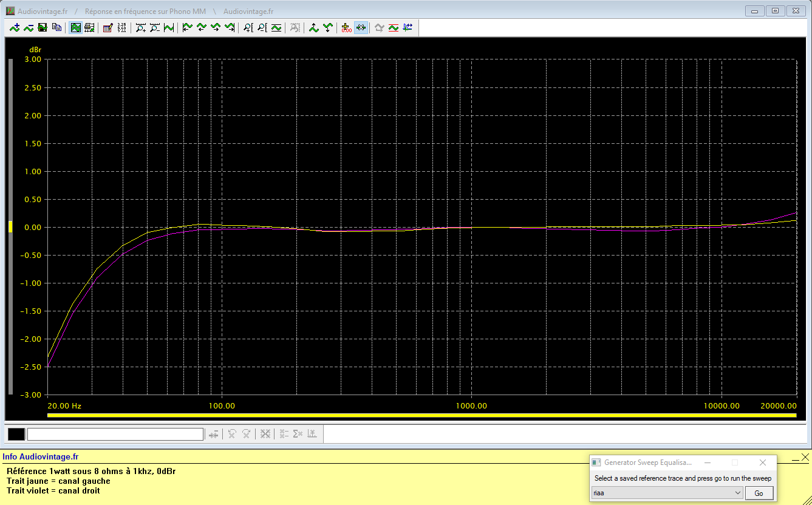Click the 100.00 frequency axis label
Screen dimensions: 812x505
tap(222, 405)
